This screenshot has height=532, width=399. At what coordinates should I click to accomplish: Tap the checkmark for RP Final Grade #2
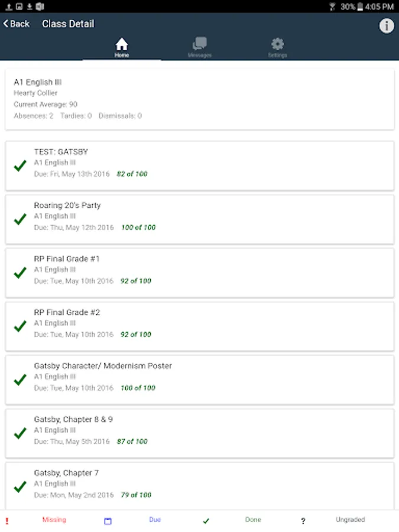[20, 326]
